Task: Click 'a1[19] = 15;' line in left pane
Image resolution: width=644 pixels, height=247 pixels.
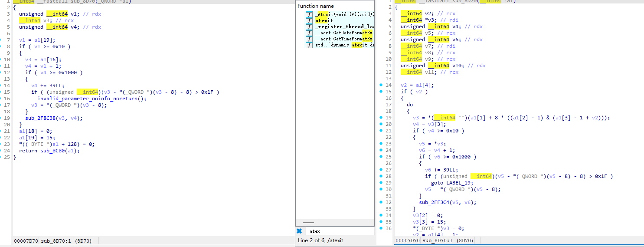Action: [x=37, y=138]
